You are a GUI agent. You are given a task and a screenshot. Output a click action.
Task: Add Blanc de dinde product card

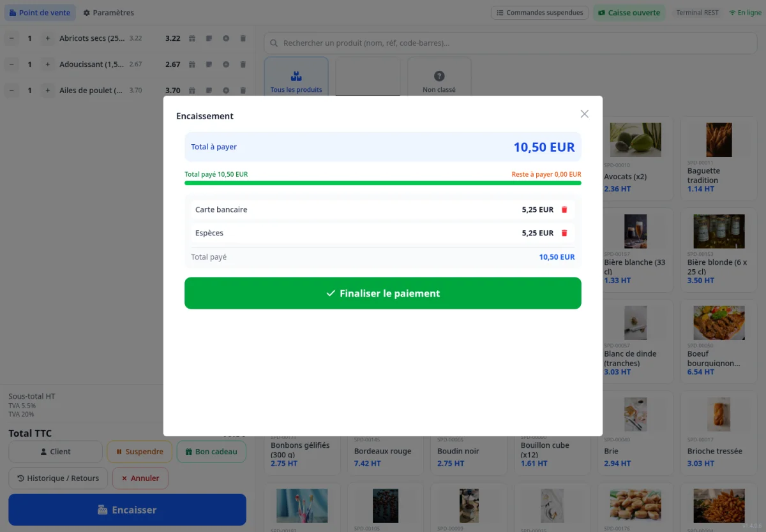pyautogui.click(x=635, y=341)
